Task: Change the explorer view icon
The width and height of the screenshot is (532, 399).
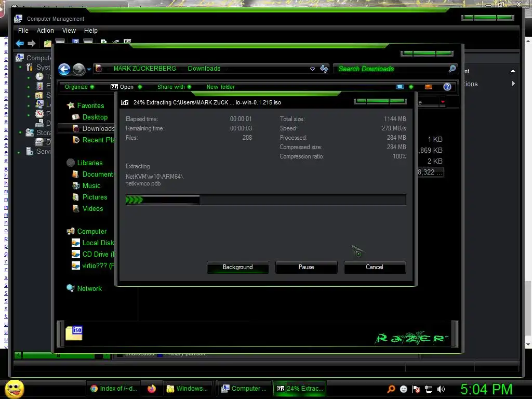Action: click(400, 87)
